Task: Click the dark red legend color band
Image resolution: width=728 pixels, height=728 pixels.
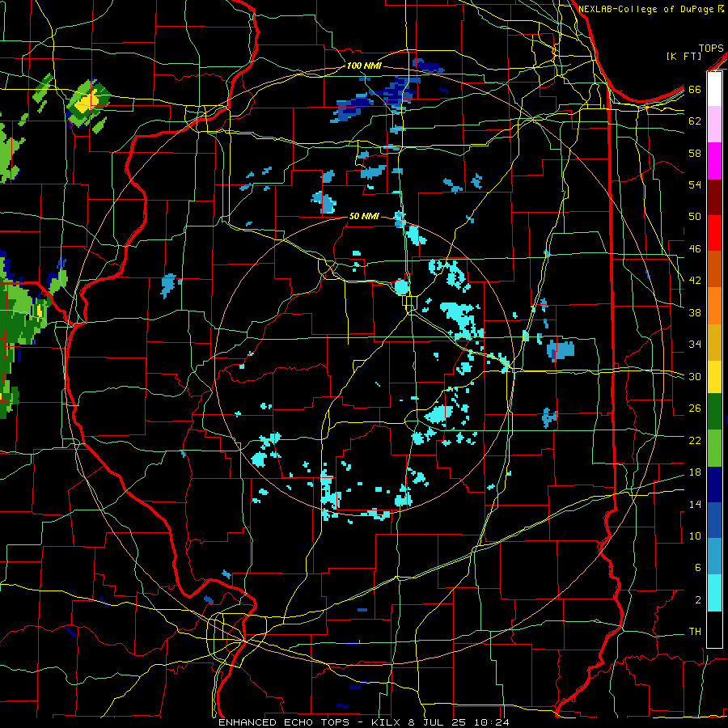Action: point(714,197)
